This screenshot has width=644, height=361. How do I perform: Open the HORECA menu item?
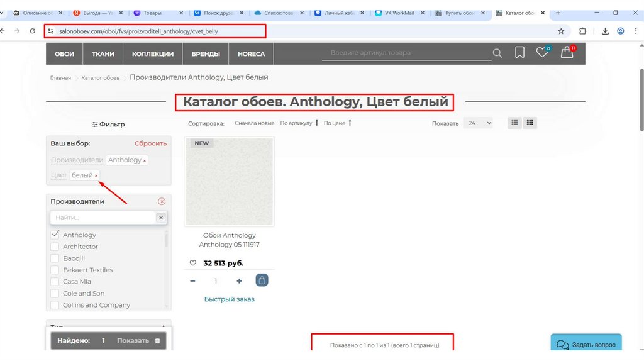[x=252, y=54]
